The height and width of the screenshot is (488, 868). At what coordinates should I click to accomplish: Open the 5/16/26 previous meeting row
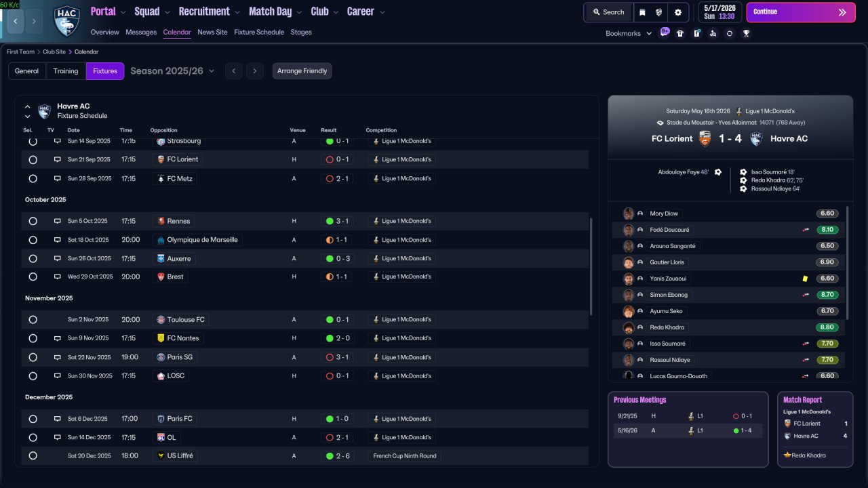[x=688, y=430]
